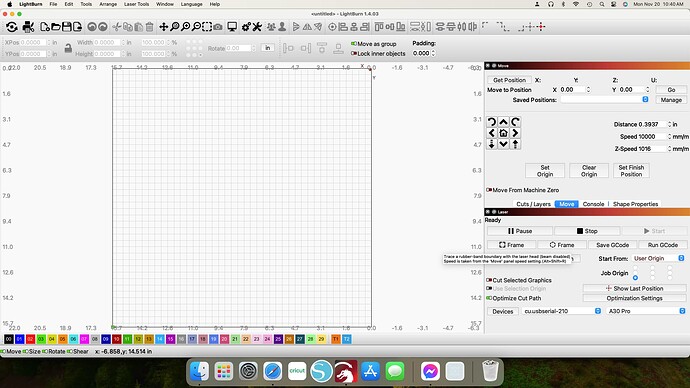
Task: Open the Device Settings wrench icon
Action: click(x=257, y=27)
